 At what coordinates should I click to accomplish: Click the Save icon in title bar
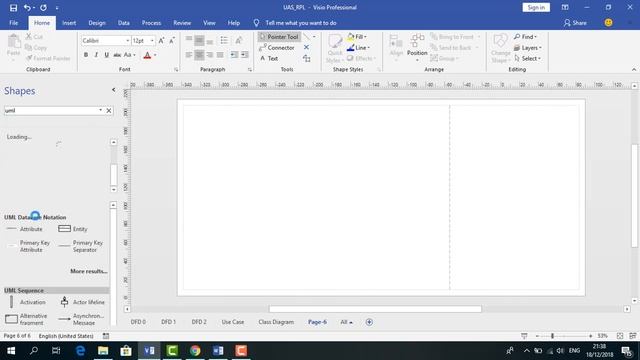point(13,8)
